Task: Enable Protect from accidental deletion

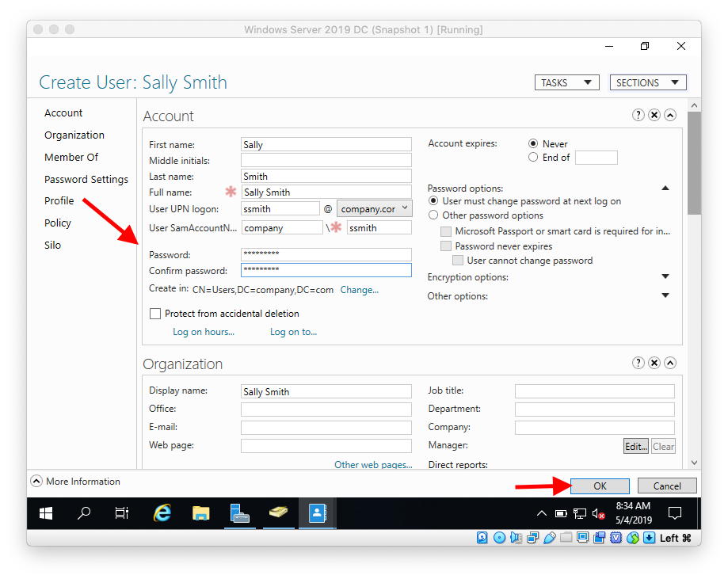Action: click(155, 314)
